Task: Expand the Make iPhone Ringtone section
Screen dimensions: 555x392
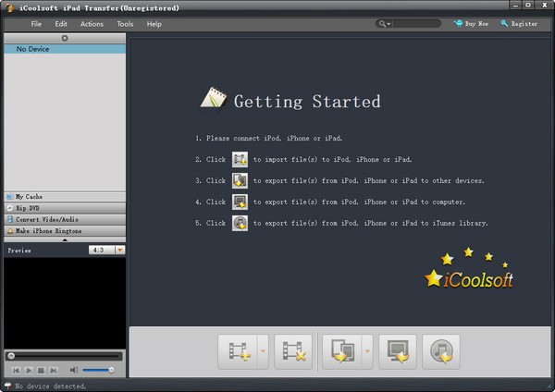Action: click(x=64, y=230)
